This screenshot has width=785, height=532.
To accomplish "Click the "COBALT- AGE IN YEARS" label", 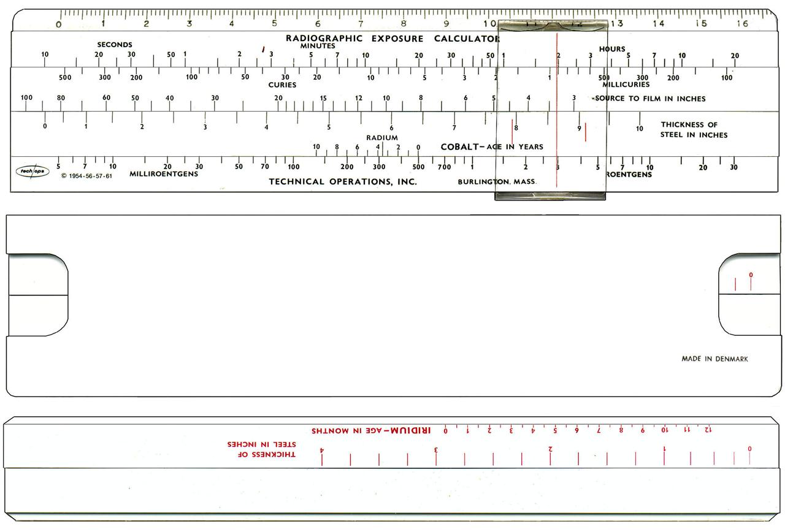I will click(x=492, y=147).
